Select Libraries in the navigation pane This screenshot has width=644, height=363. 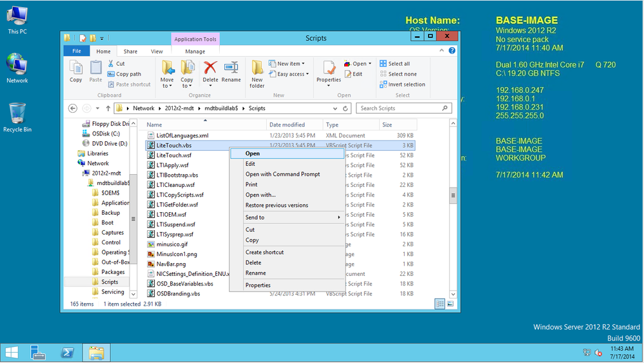98,153
